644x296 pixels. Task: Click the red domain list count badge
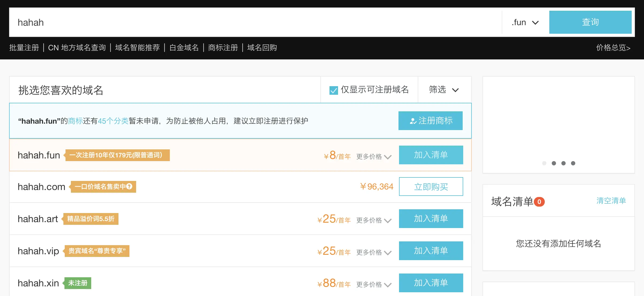[539, 202]
